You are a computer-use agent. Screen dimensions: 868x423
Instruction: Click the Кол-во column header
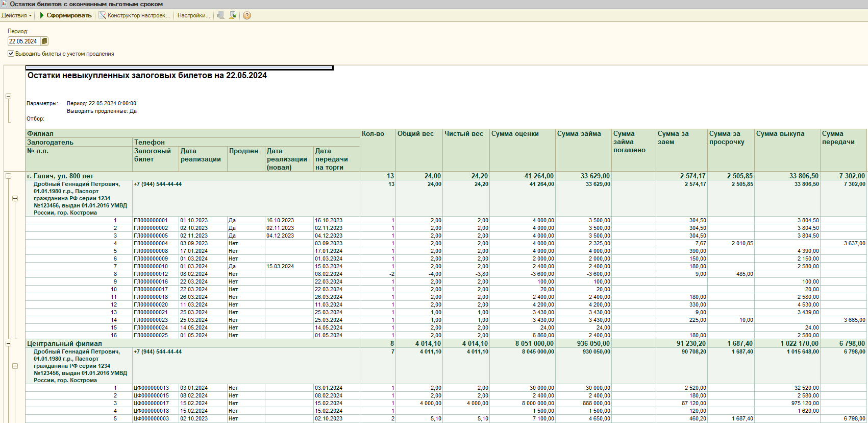click(378, 150)
